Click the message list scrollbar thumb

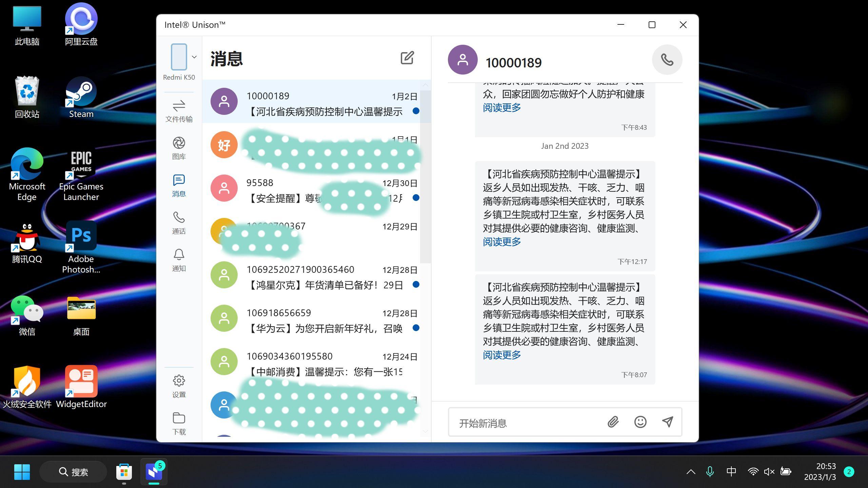426,176
